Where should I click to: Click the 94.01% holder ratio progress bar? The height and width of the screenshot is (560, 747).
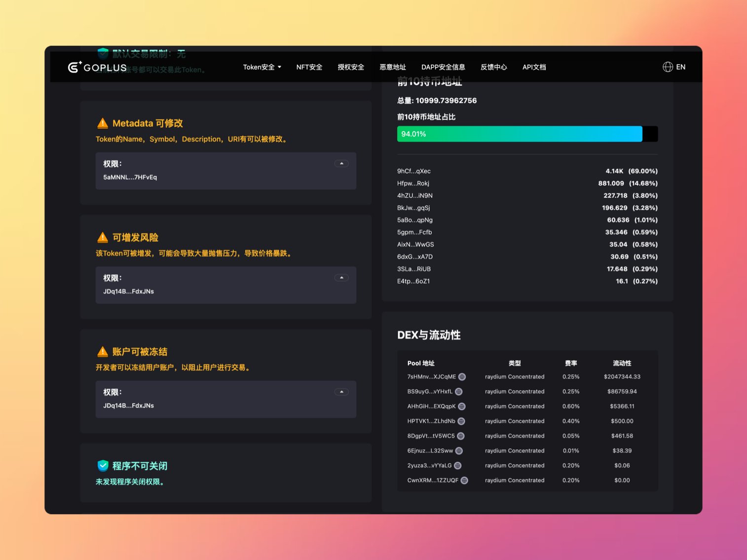[x=527, y=134]
